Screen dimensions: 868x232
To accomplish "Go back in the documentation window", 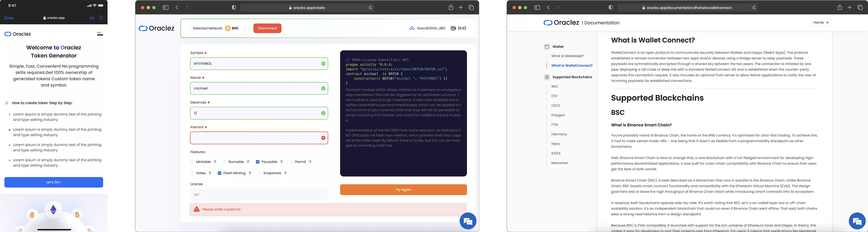I will tap(548, 7).
